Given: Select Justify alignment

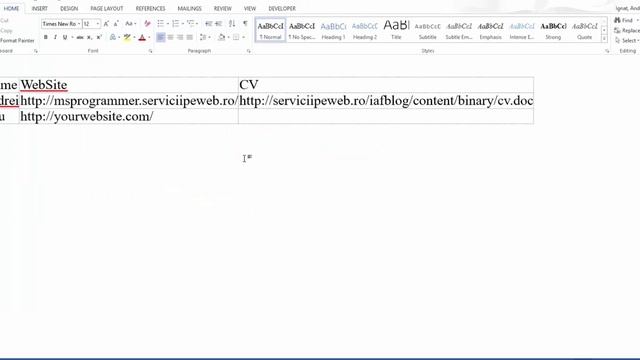Looking at the screenshot, I should point(190,38).
